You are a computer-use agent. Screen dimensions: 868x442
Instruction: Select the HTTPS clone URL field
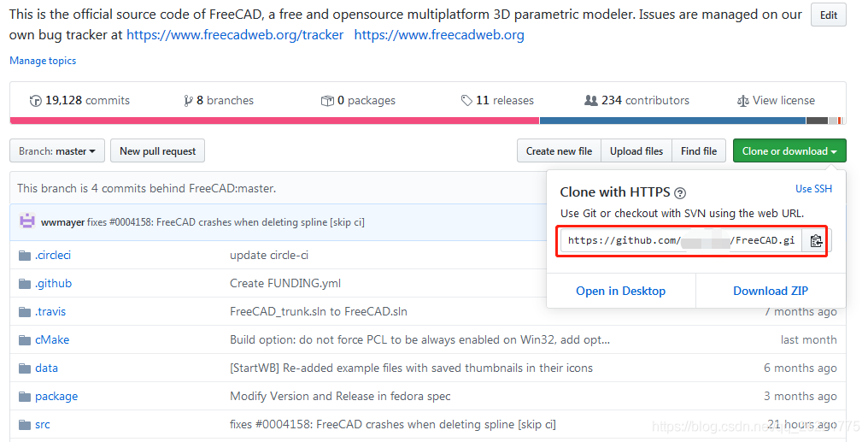(681, 241)
